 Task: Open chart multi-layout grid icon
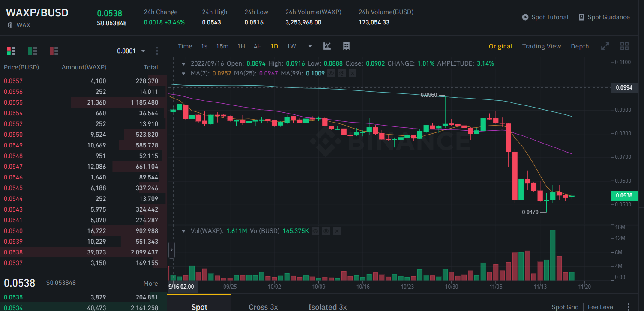(624, 46)
